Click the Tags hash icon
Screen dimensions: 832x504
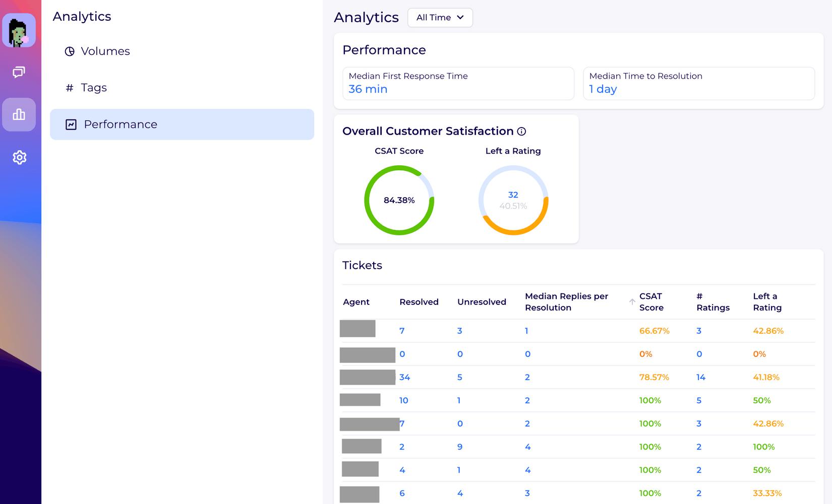click(x=70, y=88)
